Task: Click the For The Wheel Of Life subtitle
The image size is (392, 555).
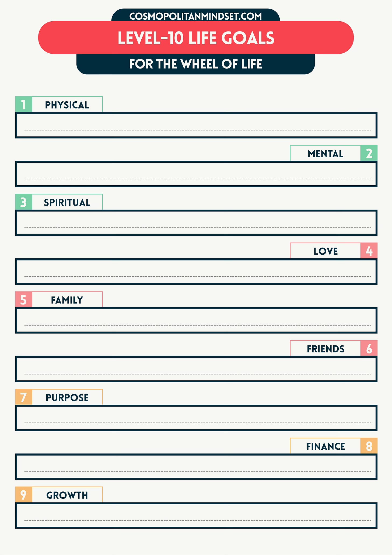Action: (196, 64)
